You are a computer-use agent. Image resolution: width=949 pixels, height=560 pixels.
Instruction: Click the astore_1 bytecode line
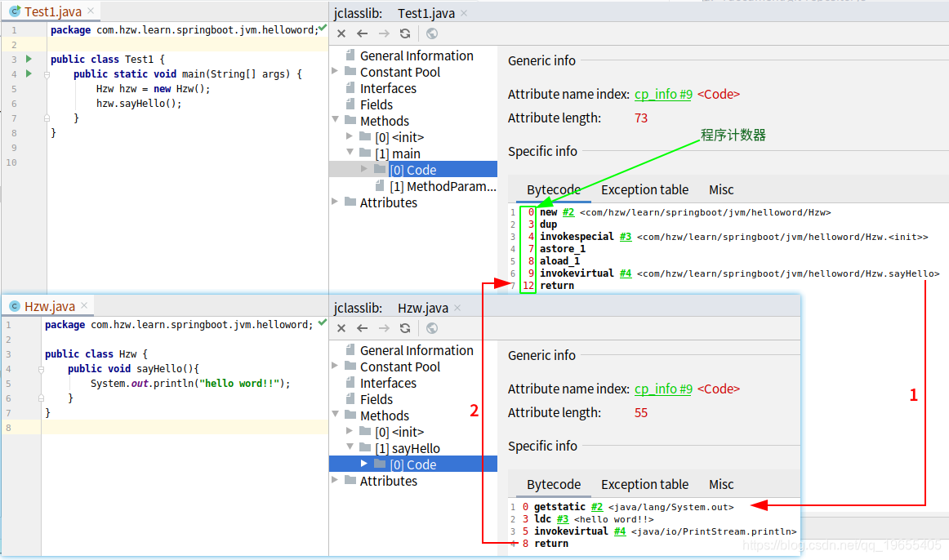(x=562, y=248)
